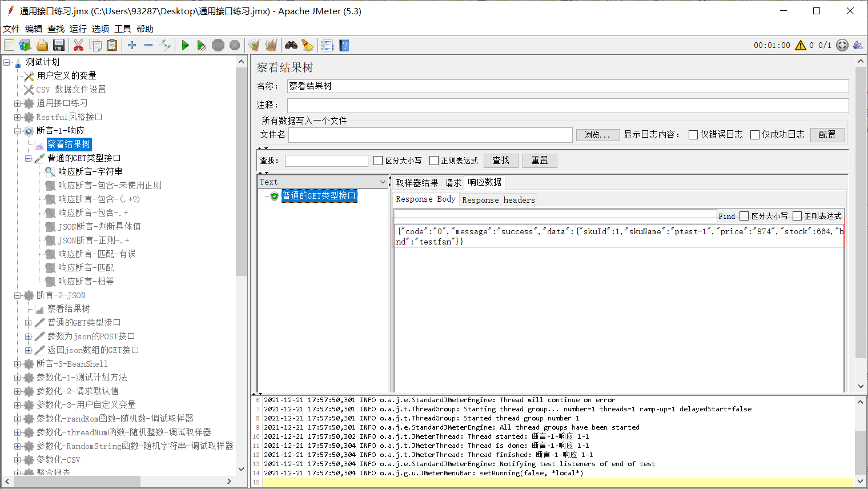Expand the 断言-3-BeanShell thread group
Viewport: 868px width, 489px height.
[x=18, y=364]
